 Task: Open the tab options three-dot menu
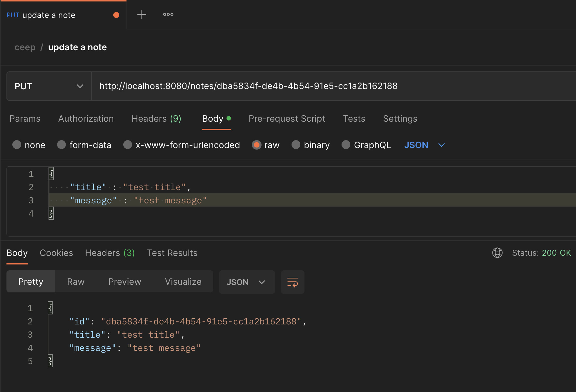click(x=168, y=14)
